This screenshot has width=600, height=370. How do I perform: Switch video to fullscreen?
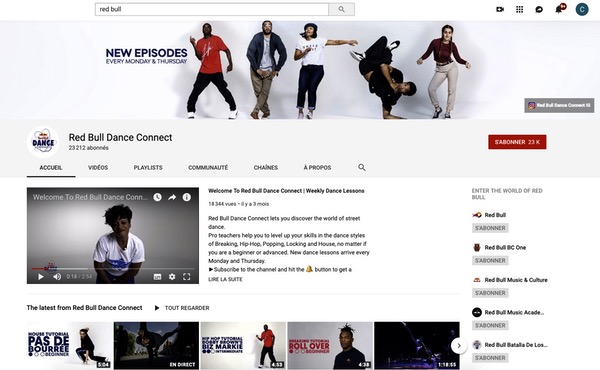(x=186, y=277)
